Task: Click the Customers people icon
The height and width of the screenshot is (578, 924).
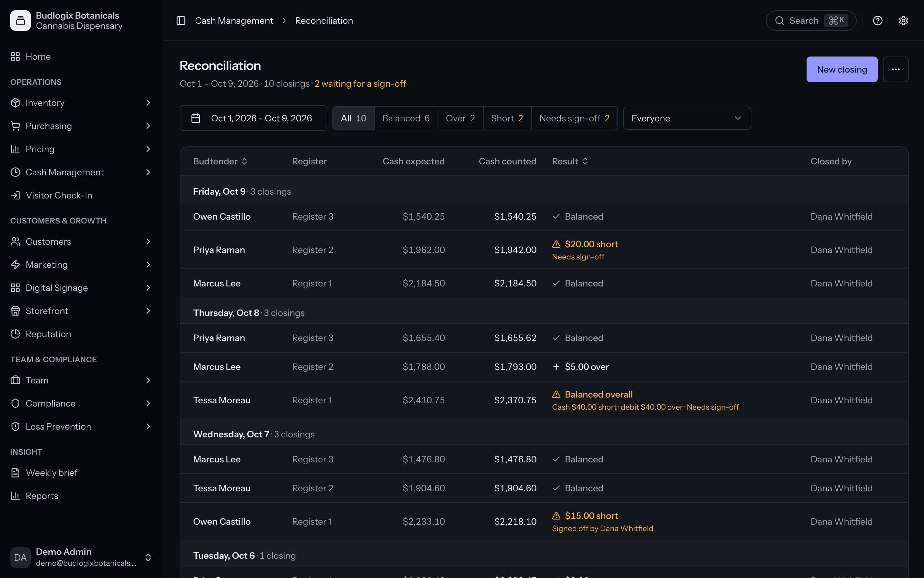Action: (x=15, y=241)
